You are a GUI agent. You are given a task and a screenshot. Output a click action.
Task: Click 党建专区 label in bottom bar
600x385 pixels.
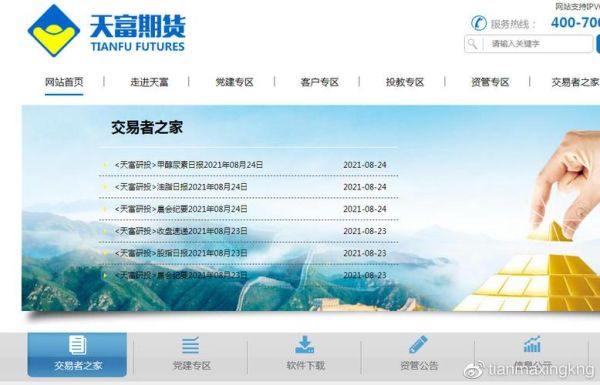click(x=192, y=365)
